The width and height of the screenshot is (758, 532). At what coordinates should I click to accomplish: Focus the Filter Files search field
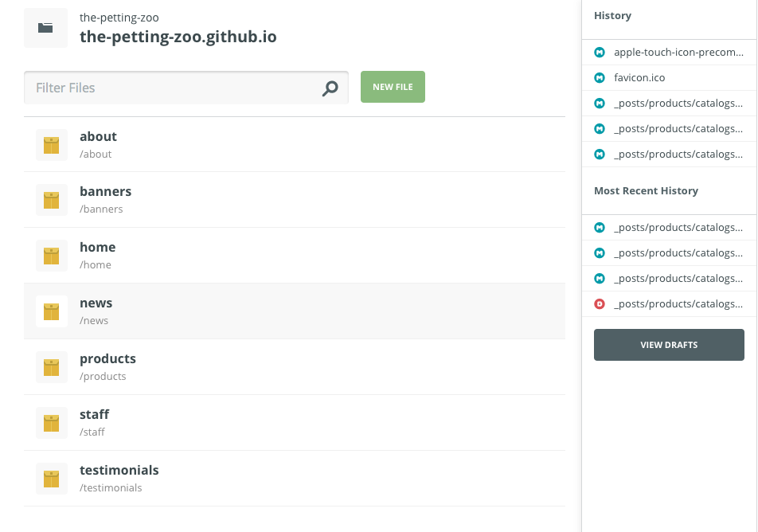click(171, 88)
